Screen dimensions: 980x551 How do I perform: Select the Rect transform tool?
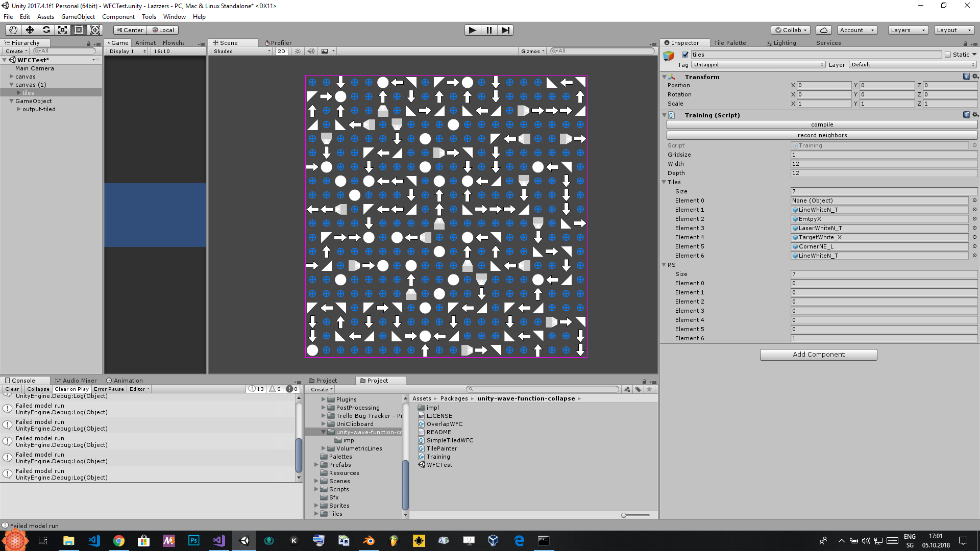tap(79, 30)
